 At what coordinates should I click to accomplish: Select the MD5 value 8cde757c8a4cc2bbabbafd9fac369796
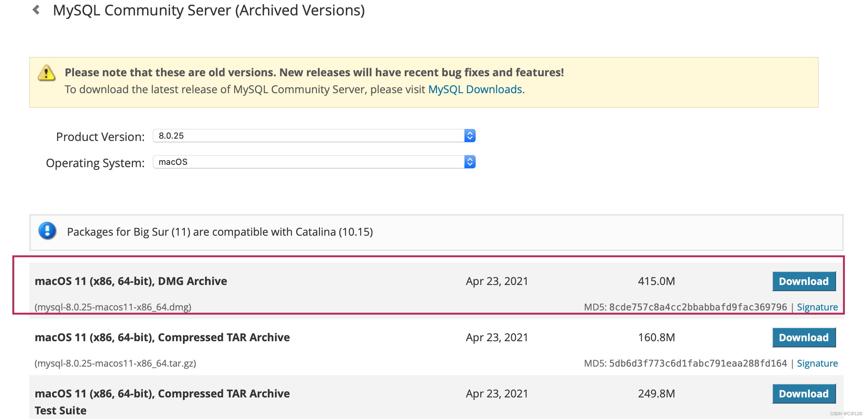click(698, 307)
